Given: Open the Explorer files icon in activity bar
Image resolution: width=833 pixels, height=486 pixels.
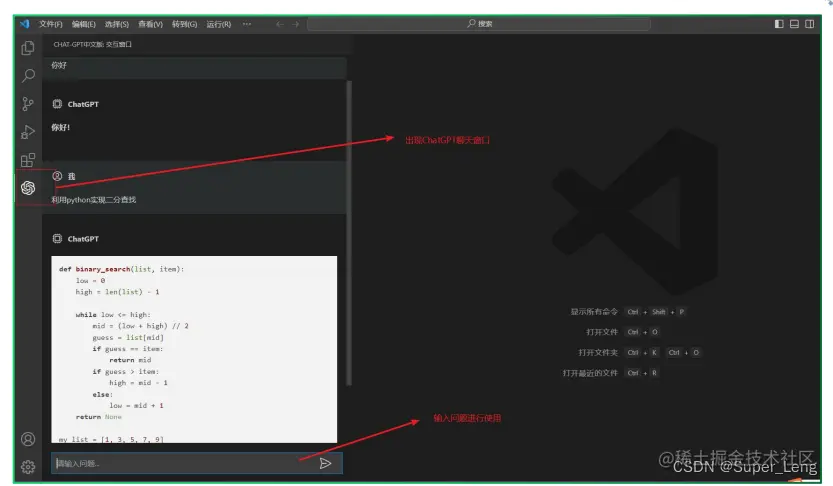Looking at the screenshot, I should [x=28, y=48].
